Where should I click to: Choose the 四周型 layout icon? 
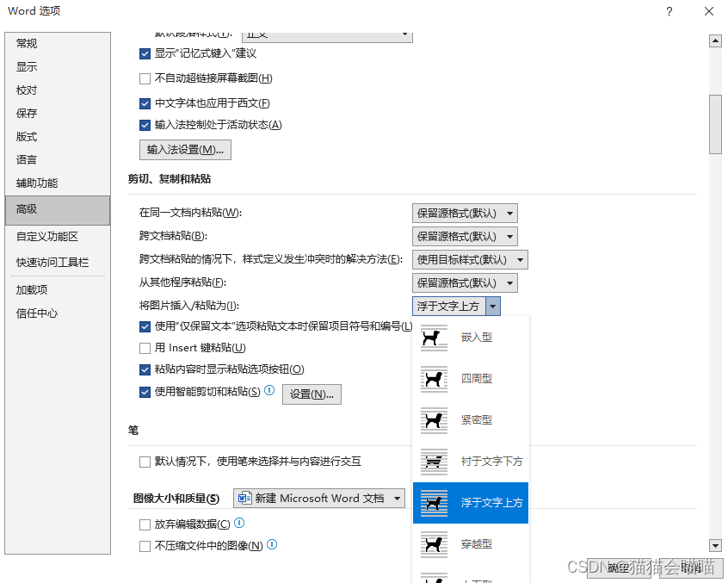pos(434,379)
